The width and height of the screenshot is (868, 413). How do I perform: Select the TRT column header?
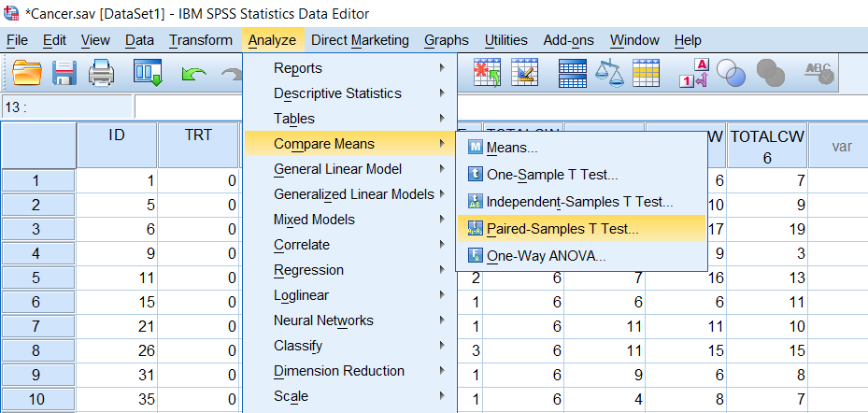(198, 146)
